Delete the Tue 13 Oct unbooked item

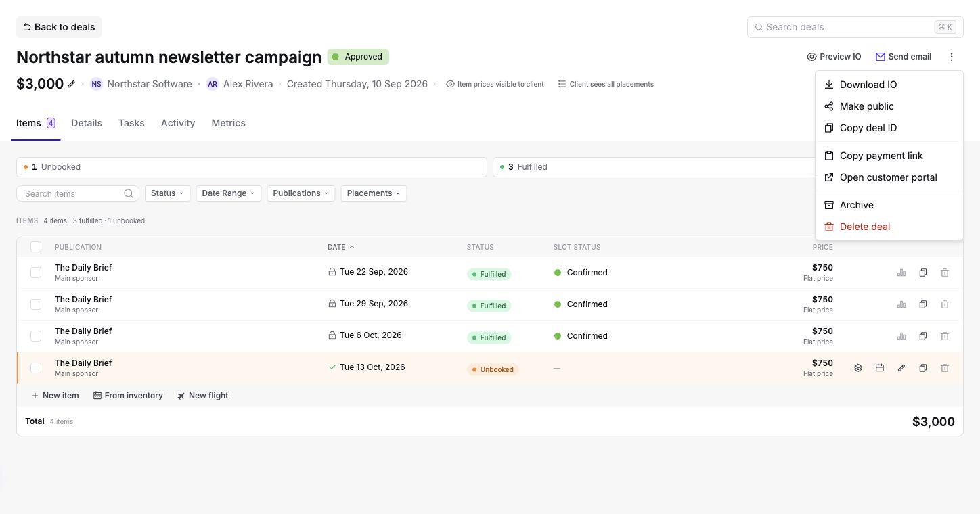pos(945,368)
